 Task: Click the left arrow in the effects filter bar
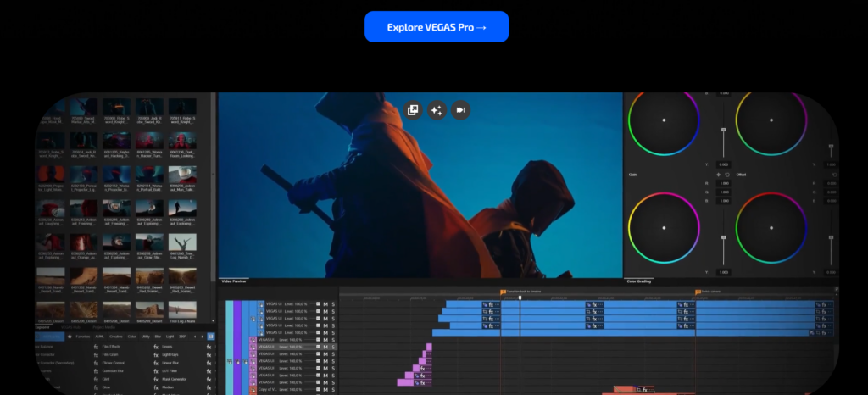point(194,337)
